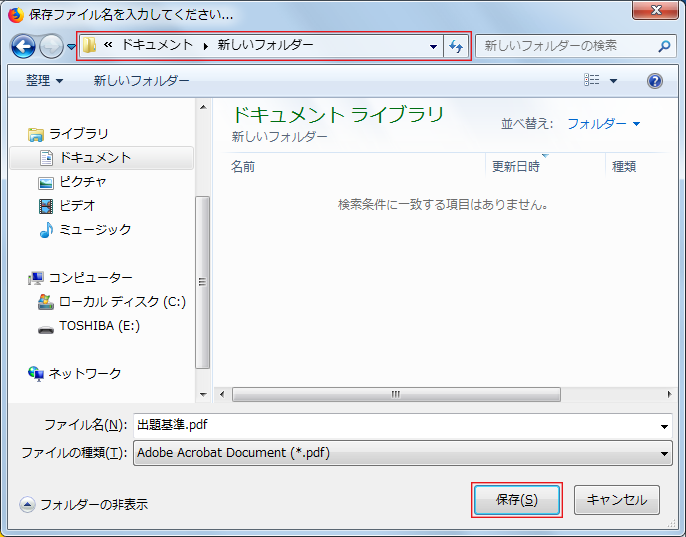Open the 並べ替え フォルダー dropdown
686x537 pixels.
pos(603,124)
